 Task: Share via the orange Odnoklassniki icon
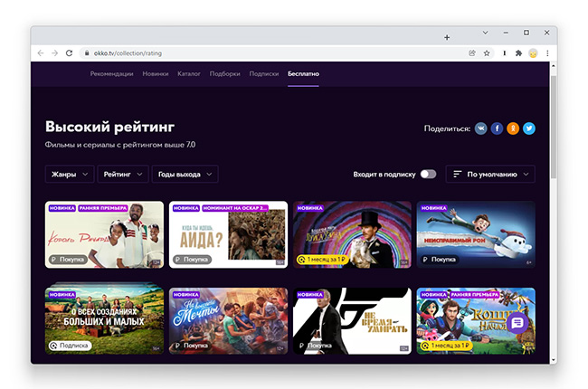(513, 128)
